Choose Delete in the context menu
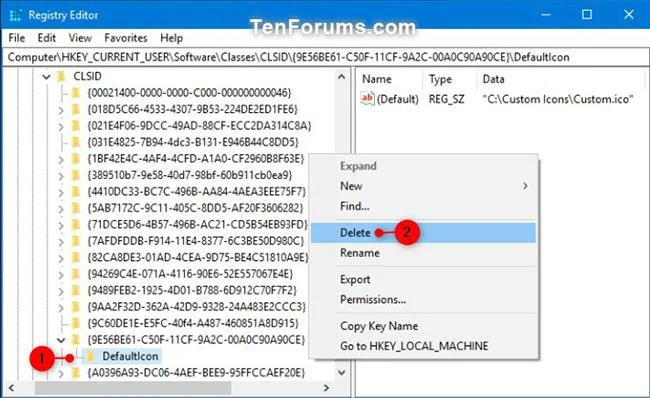 [424, 233]
